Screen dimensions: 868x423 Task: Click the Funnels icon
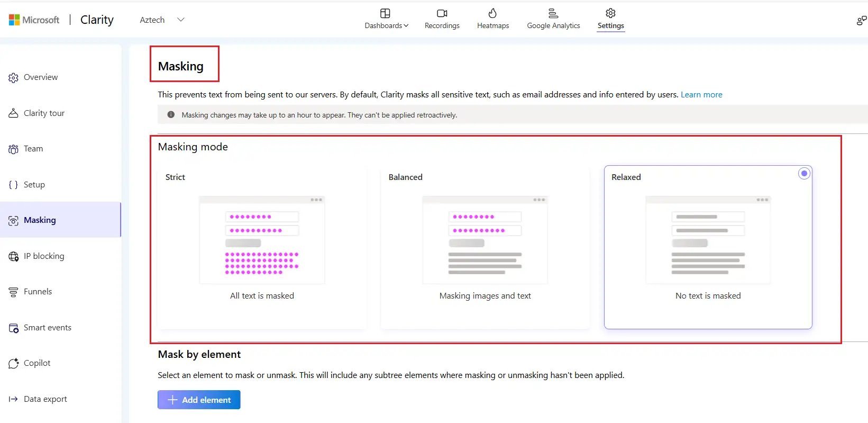tap(14, 292)
